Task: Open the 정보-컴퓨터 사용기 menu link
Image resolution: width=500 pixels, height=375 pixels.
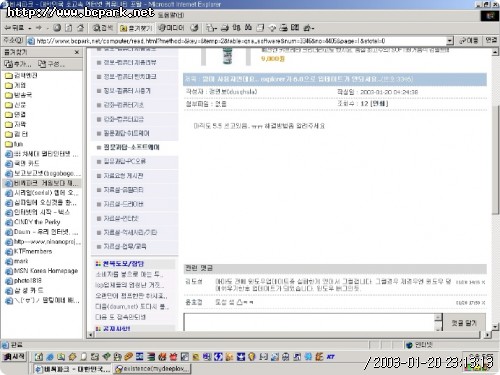Action: (x=127, y=91)
